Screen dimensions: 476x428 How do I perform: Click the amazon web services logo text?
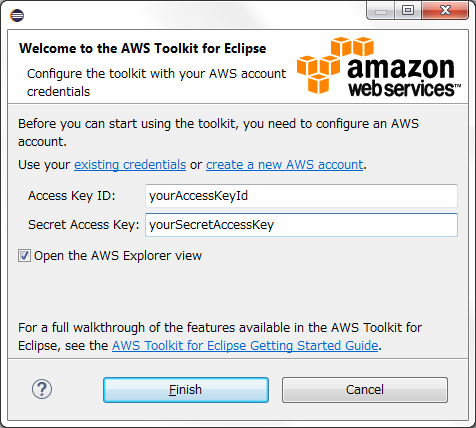(x=404, y=78)
